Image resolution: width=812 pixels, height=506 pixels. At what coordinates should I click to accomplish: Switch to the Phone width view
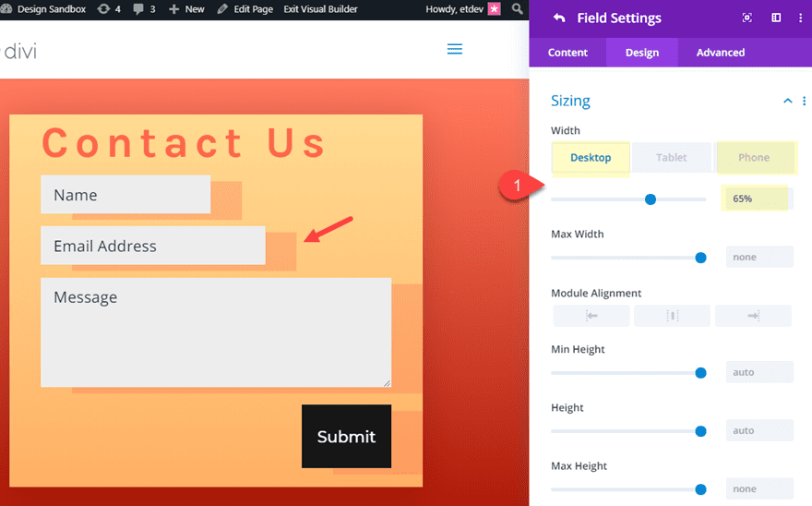tap(753, 158)
